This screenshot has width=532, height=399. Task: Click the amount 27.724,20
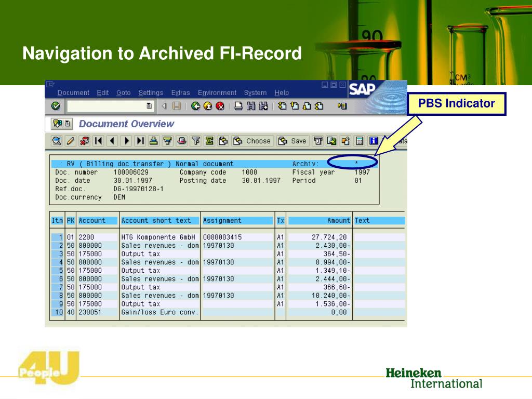pyautogui.click(x=329, y=237)
